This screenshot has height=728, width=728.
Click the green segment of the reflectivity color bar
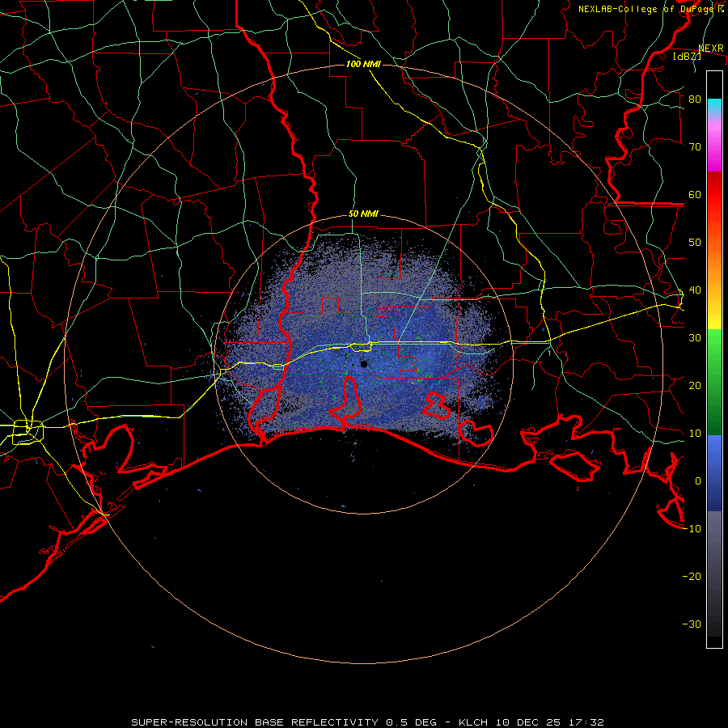click(714, 382)
